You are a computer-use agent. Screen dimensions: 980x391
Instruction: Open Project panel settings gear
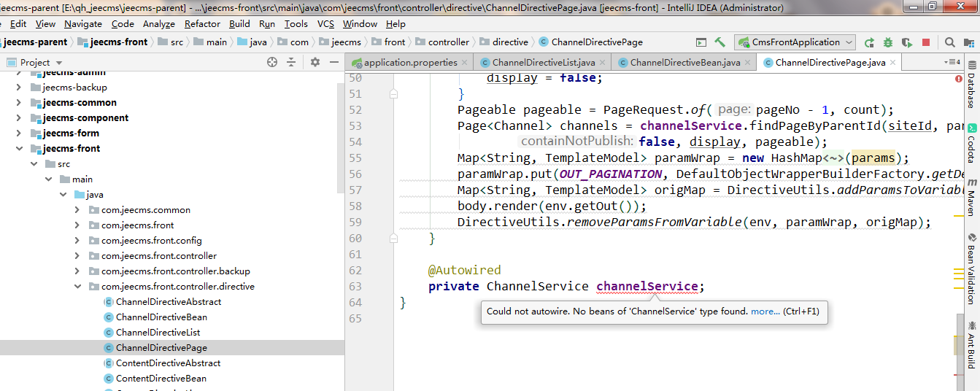click(315, 62)
